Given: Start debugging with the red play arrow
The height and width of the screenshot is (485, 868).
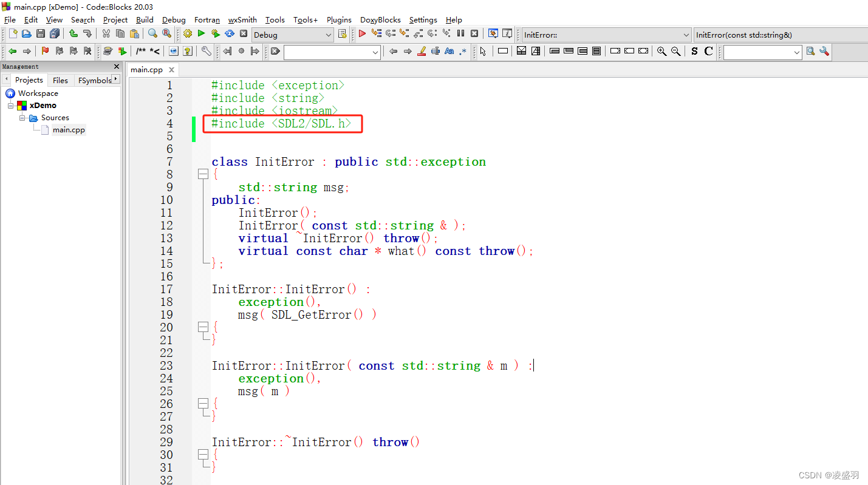Looking at the screenshot, I should pyautogui.click(x=362, y=34).
